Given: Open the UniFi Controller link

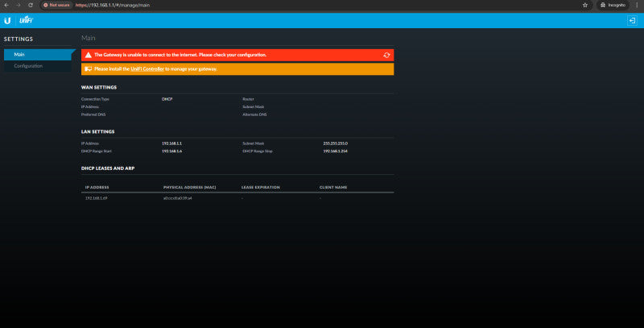Looking at the screenshot, I should coord(147,69).
